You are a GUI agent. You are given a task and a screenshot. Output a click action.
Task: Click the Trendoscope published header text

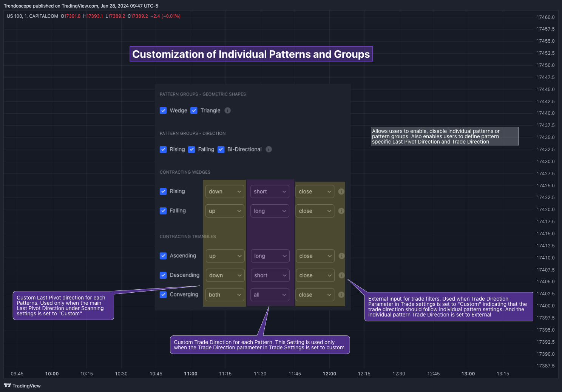[x=81, y=6]
